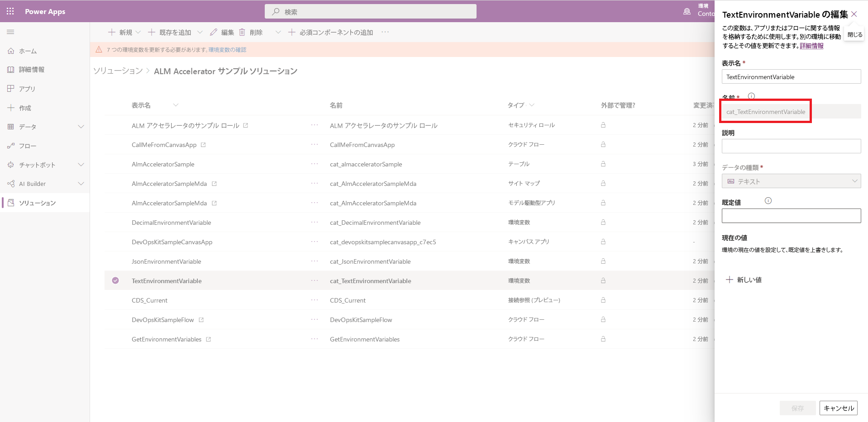Open the データの種類 dropdown
The image size is (868, 422).
(x=791, y=181)
